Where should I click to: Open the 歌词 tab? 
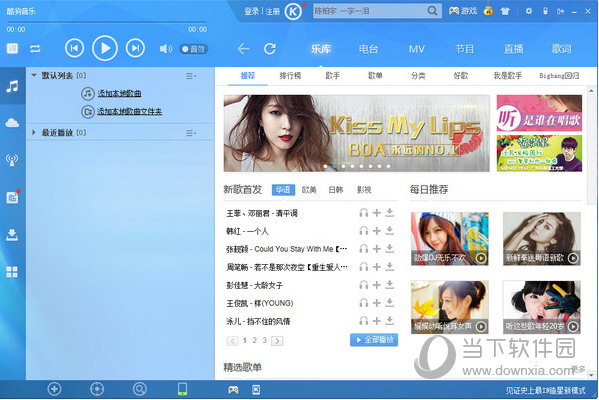562,49
